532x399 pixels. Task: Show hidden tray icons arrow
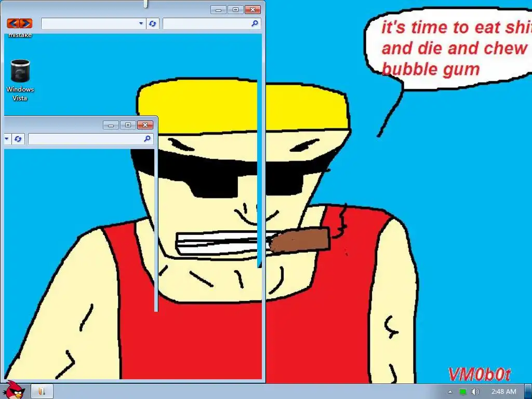click(450, 392)
